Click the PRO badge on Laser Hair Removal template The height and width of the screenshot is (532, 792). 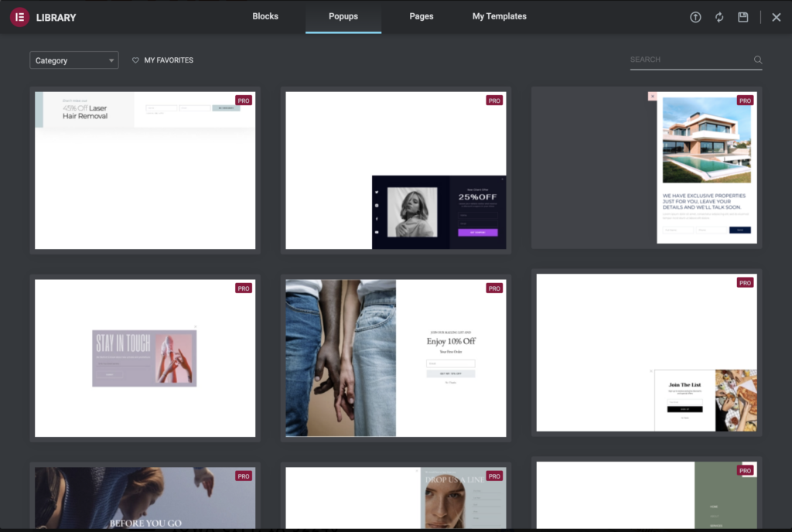point(244,101)
